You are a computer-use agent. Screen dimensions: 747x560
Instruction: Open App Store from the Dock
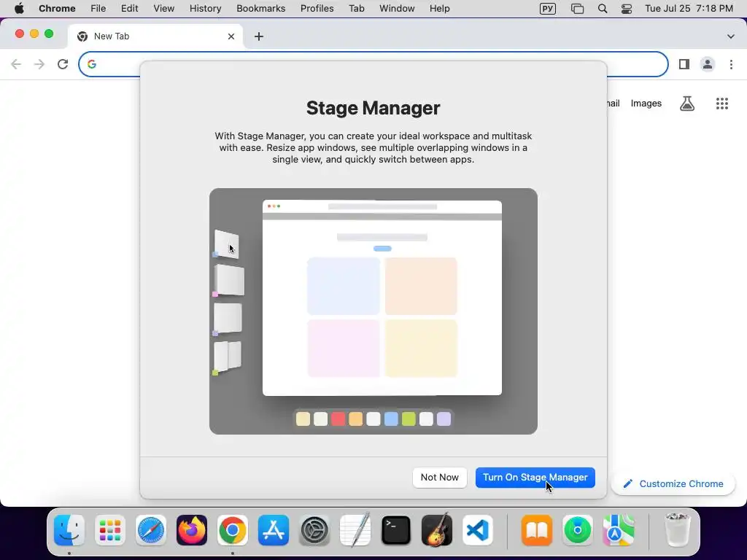pos(274,530)
